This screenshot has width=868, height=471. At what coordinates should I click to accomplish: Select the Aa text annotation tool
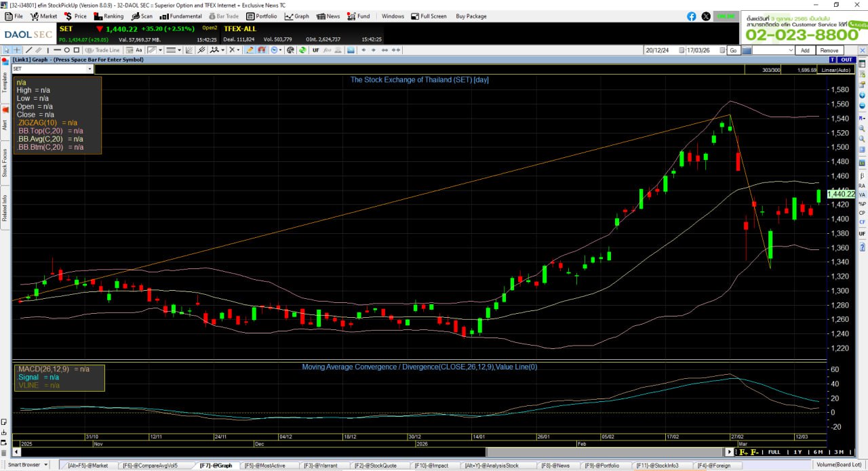pyautogui.click(x=139, y=49)
